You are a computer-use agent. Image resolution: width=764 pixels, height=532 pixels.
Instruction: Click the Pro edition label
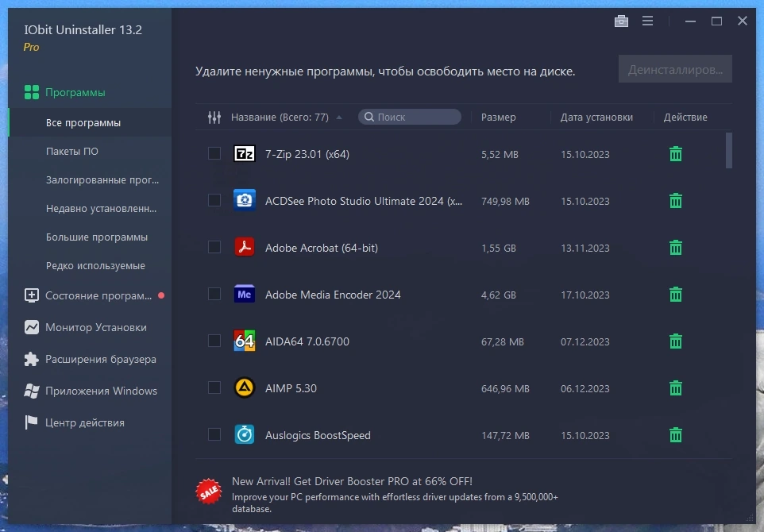coord(31,48)
